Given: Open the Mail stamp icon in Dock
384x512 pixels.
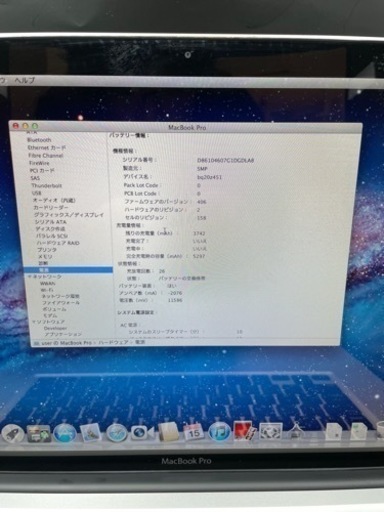Looking at the screenshot, I should click(90, 433).
